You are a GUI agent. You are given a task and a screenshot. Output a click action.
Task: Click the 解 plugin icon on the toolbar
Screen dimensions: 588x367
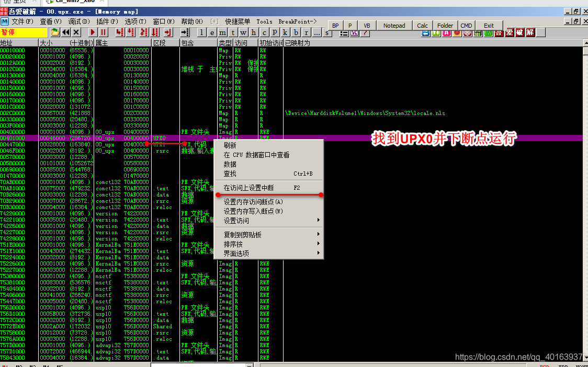pyautogui.click(x=530, y=32)
